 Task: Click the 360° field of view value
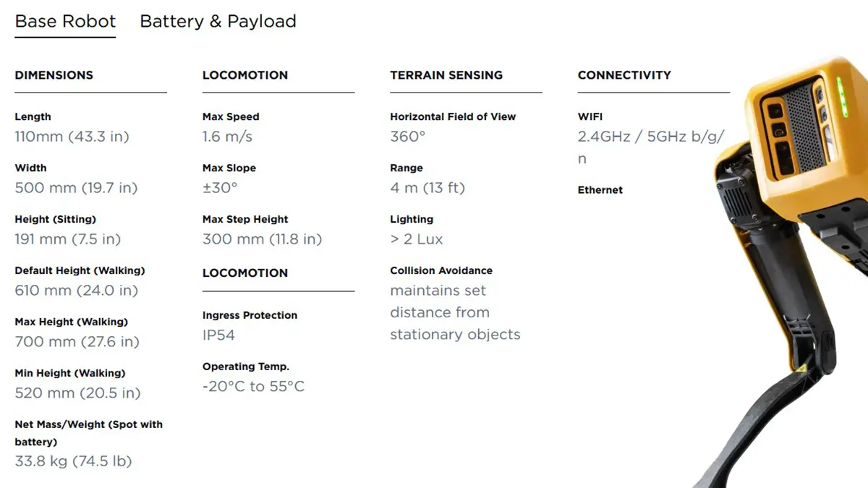pyautogui.click(x=408, y=137)
